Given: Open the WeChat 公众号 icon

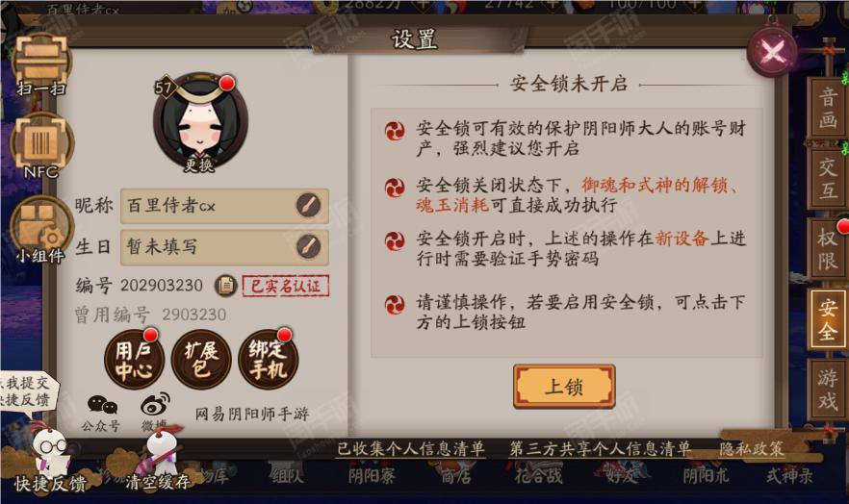Looking at the screenshot, I should [102, 413].
